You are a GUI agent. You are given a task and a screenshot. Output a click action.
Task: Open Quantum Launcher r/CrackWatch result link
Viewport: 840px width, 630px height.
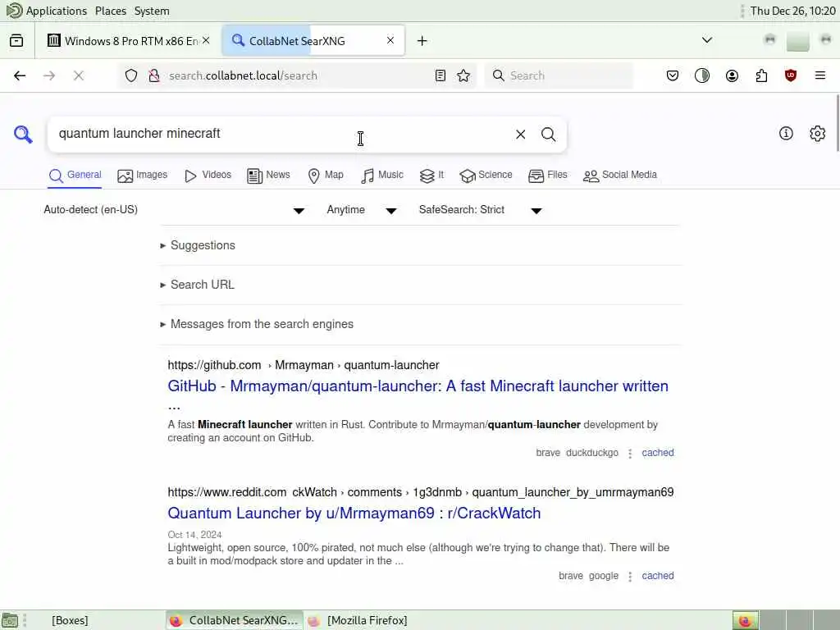click(x=354, y=514)
